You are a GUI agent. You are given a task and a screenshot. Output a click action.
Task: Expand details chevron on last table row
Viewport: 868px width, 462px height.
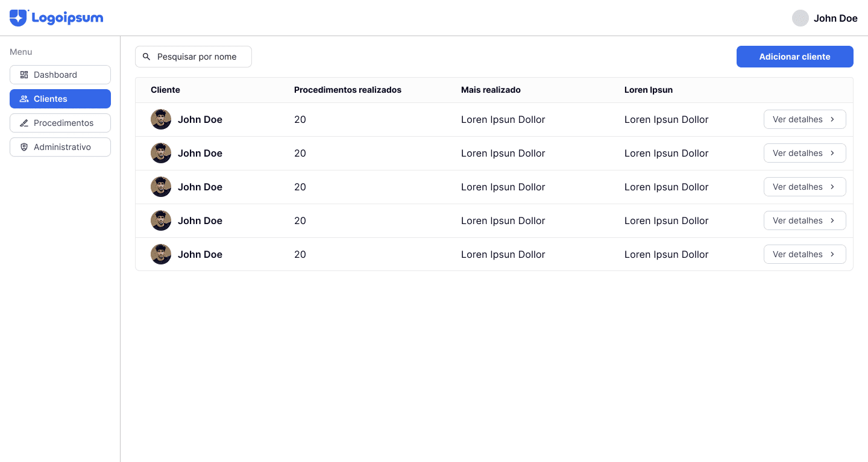[832, 254]
